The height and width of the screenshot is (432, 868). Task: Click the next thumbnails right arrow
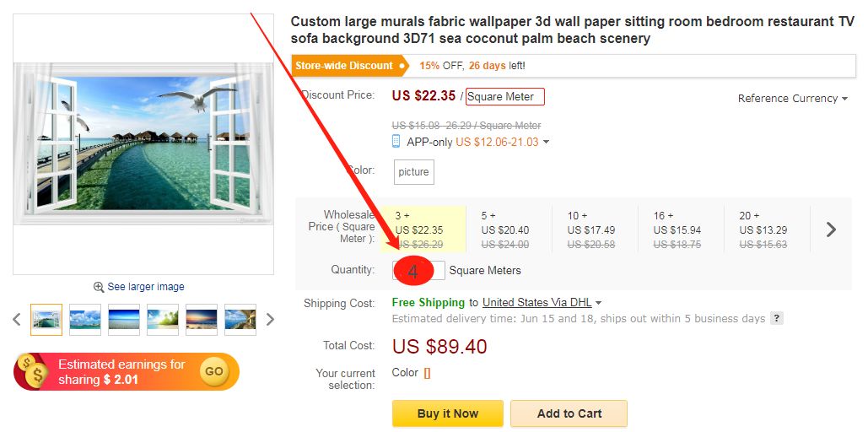point(270,320)
